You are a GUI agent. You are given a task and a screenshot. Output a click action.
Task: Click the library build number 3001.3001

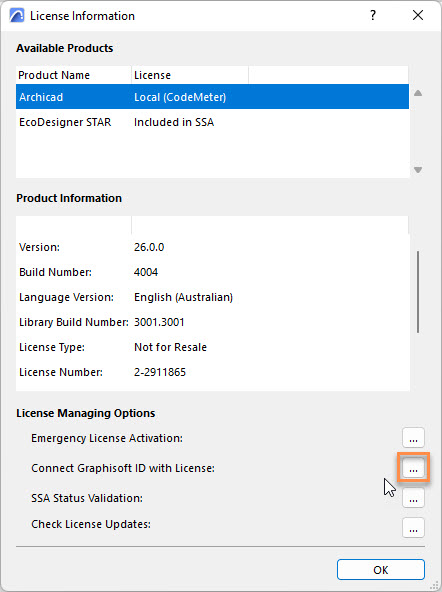tap(159, 322)
